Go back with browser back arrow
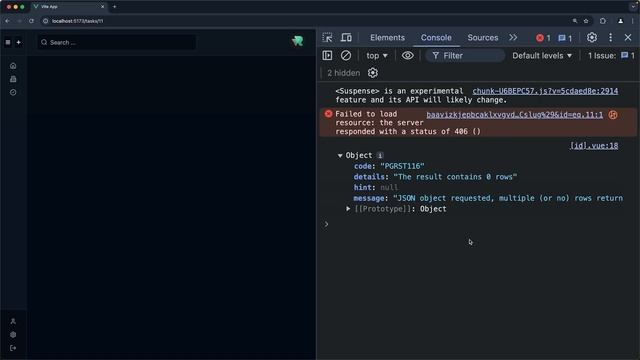 [x=7, y=21]
